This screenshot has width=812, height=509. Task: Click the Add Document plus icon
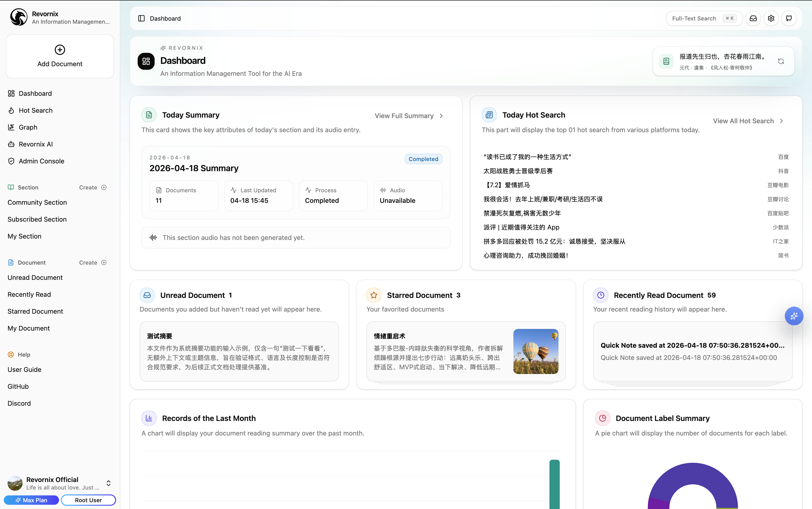pos(60,50)
